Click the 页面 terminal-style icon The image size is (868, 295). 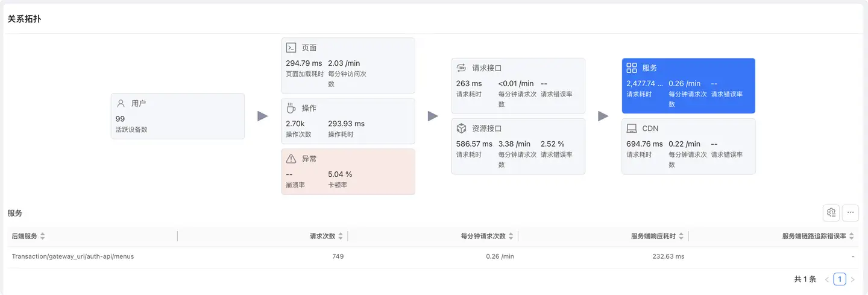(x=291, y=48)
